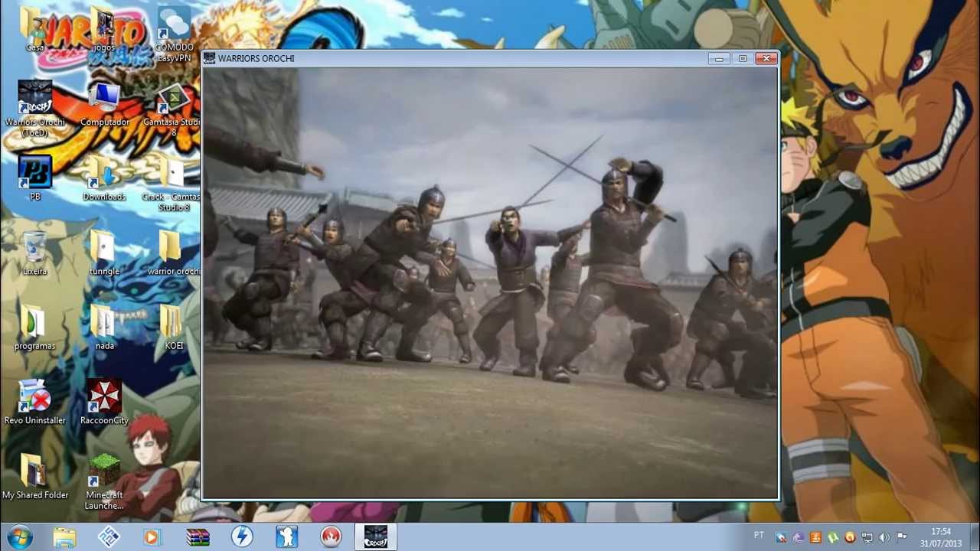The height and width of the screenshot is (551, 980).
Task: Open the programas desktop folder
Action: (x=34, y=328)
